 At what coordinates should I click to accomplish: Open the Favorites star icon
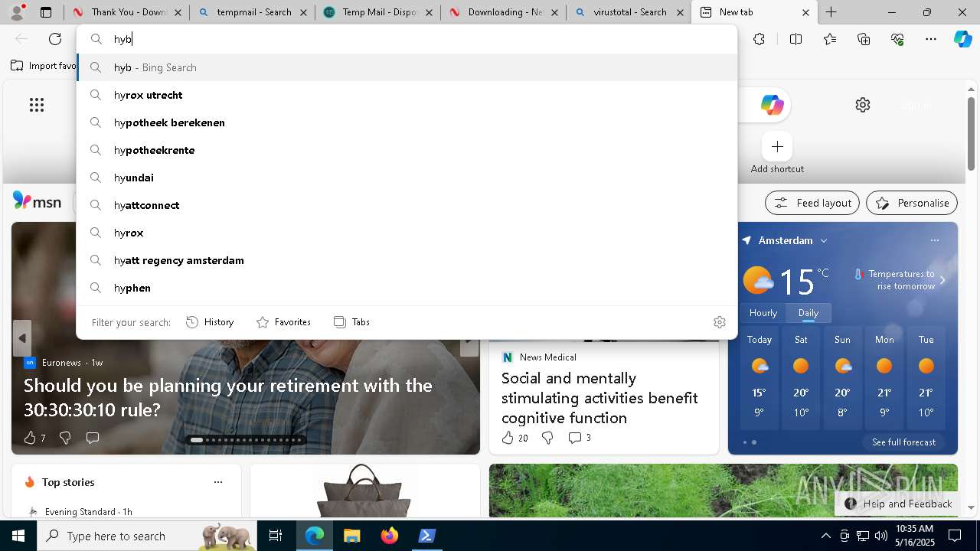(830, 39)
